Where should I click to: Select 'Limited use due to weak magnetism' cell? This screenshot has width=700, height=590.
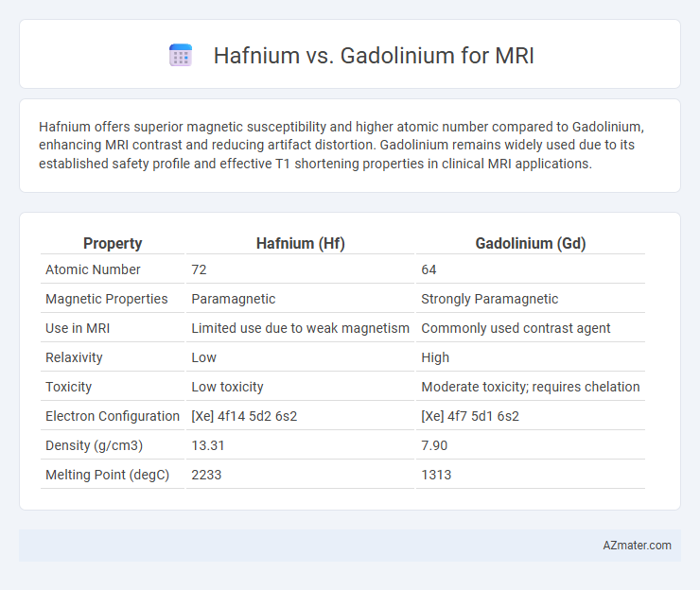[x=300, y=328]
